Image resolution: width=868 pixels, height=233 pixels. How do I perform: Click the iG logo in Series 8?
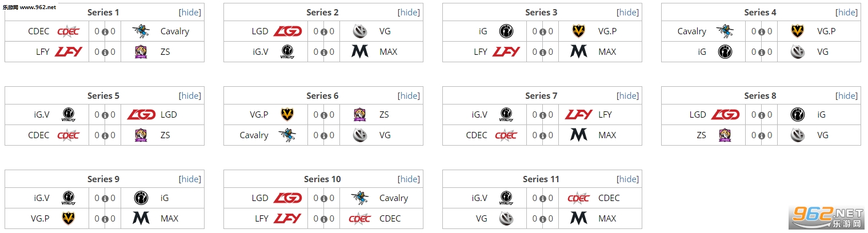pos(798,115)
